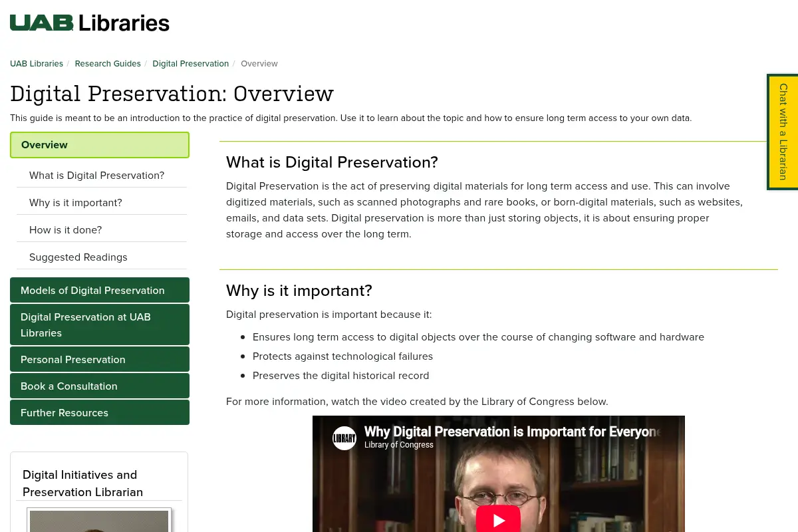Open Personal Preservation page
This screenshot has height=532, width=798.
pyautogui.click(x=100, y=359)
